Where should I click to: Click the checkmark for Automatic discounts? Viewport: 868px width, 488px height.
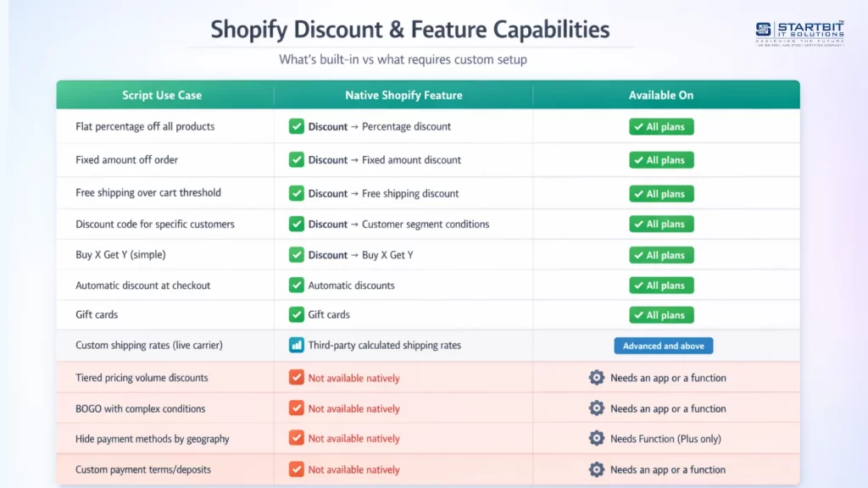pyautogui.click(x=296, y=286)
